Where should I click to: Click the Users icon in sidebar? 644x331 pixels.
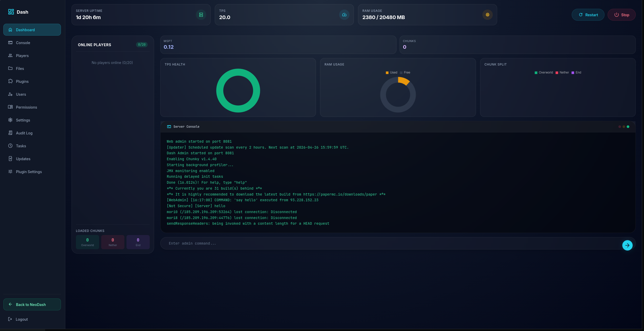click(10, 94)
